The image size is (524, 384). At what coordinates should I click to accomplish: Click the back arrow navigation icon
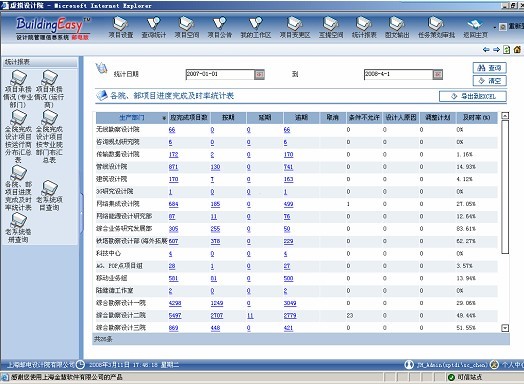(486, 50)
